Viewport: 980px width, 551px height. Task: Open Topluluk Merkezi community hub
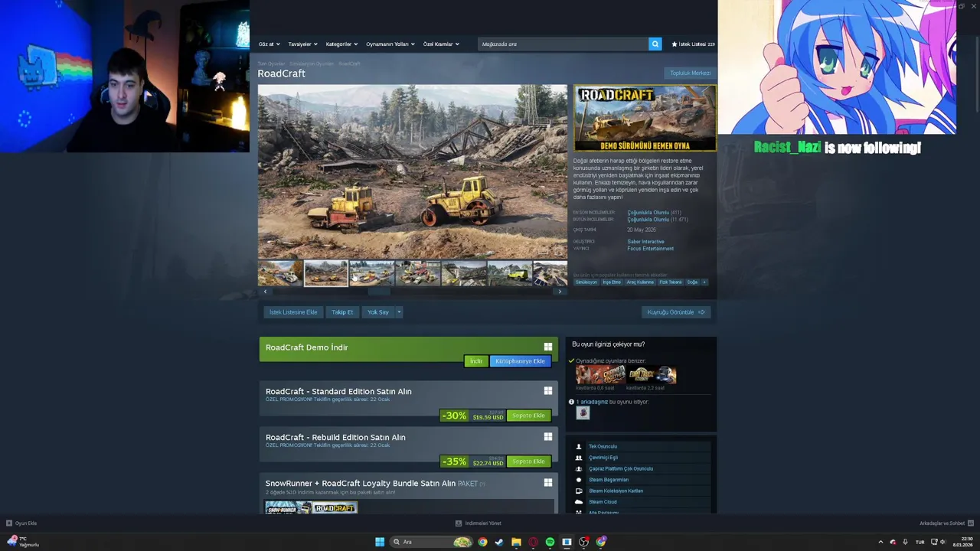click(691, 73)
